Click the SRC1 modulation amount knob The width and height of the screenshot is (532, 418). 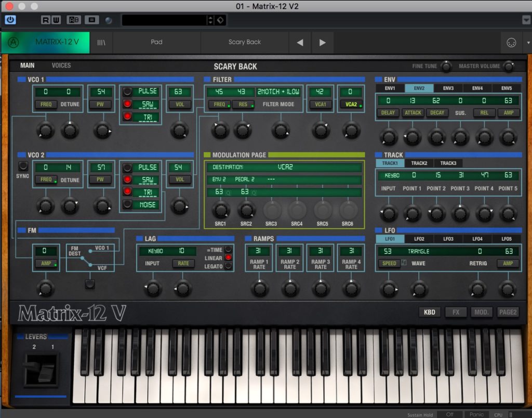pos(220,210)
